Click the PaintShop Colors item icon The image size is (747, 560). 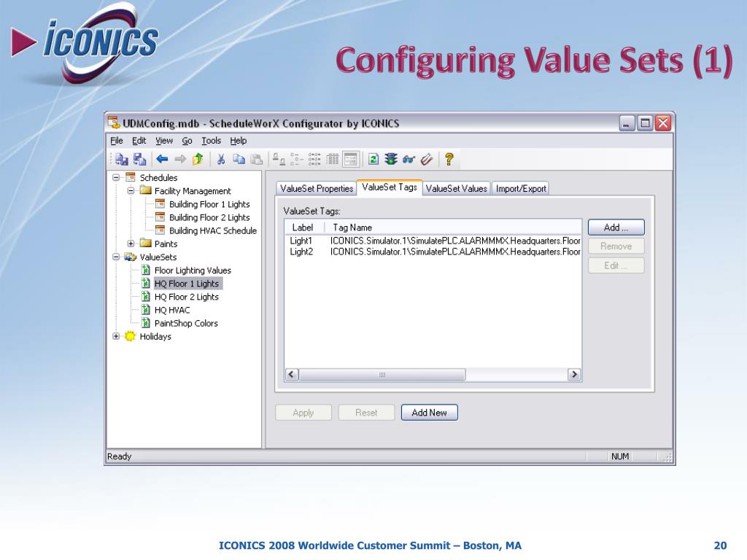click(146, 323)
